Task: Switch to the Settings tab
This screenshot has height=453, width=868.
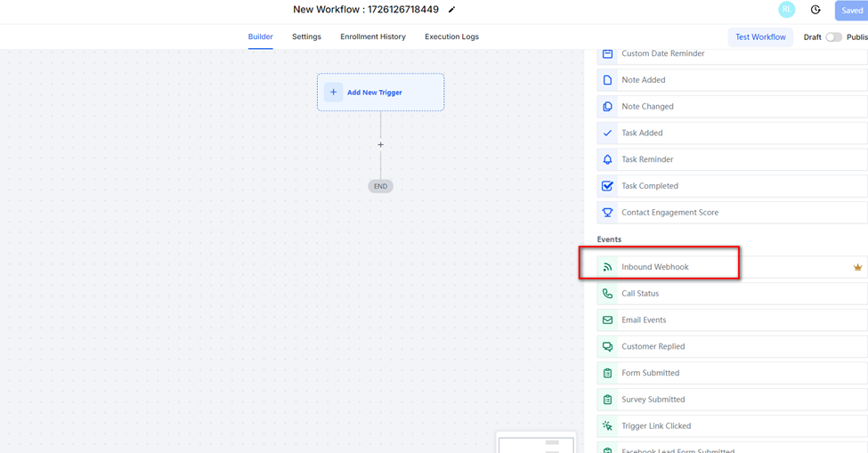Action: coord(306,37)
